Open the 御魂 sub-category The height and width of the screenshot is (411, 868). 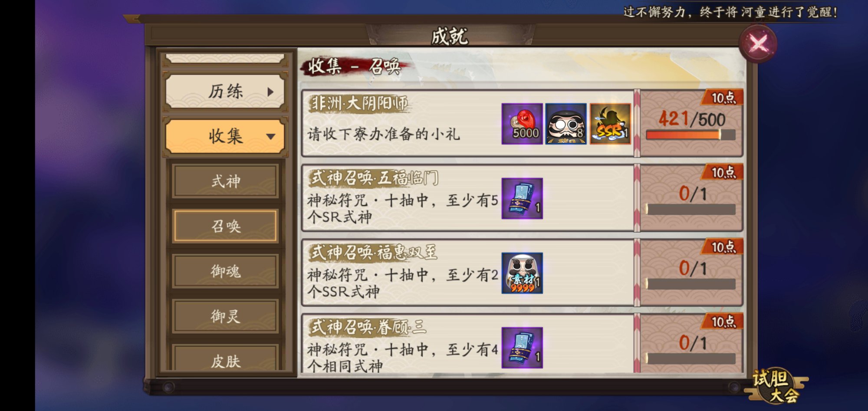coord(225,271)
